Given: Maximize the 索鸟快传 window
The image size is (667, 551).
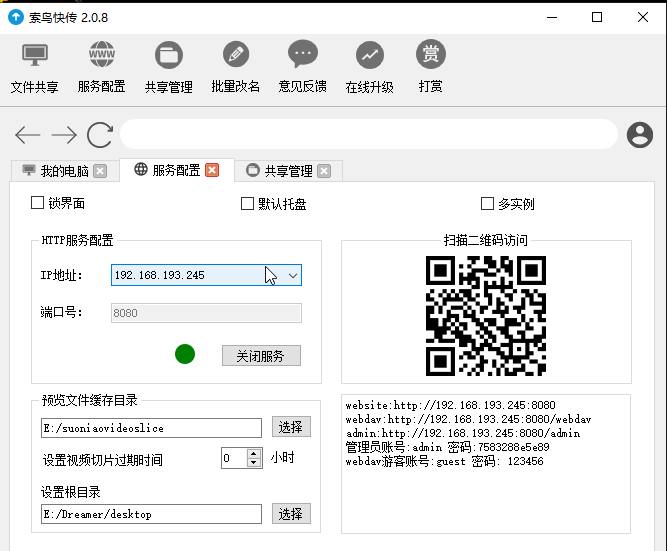Looking at the screenshot, I should pyautogui.click(x=597, y=17).
